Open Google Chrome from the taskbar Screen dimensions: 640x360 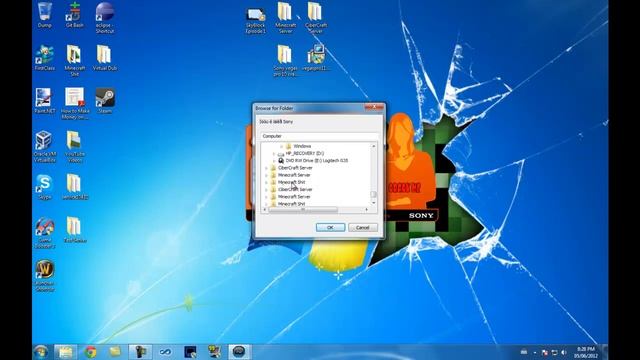pyautogui.click(x=91, y=351)
